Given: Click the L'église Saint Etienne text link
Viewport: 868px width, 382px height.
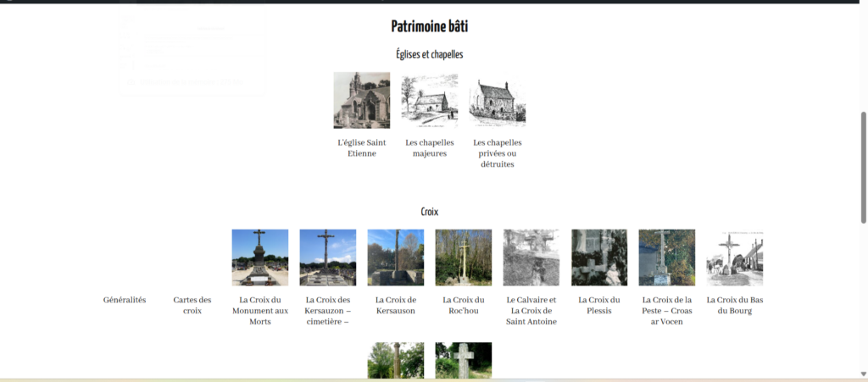Looking at the screenshot, I should coord(361,148).
